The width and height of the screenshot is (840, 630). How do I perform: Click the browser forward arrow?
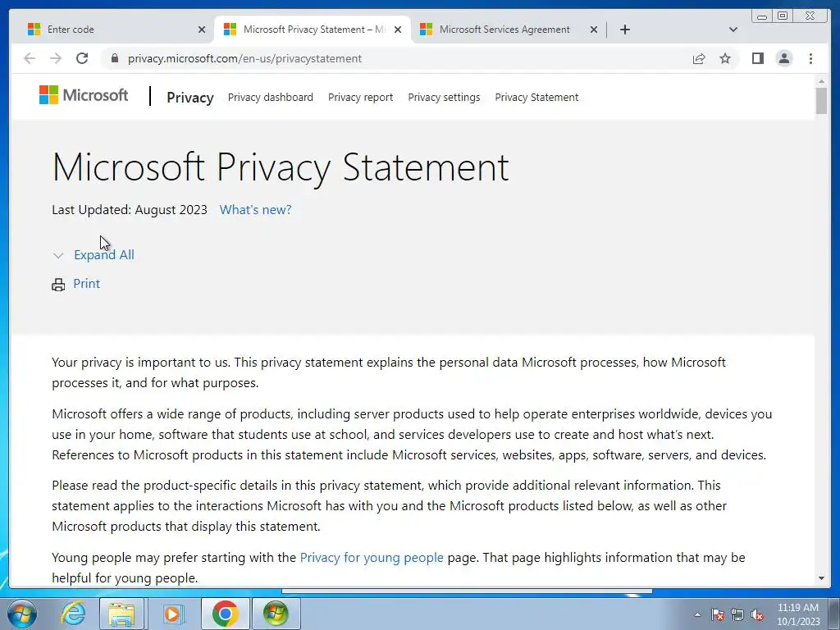[x=56, y=58]
